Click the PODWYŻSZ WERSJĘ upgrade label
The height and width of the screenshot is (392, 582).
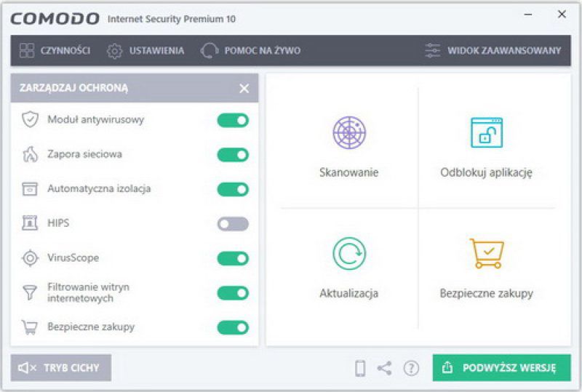pyautogui.click(x=509, y=368)
